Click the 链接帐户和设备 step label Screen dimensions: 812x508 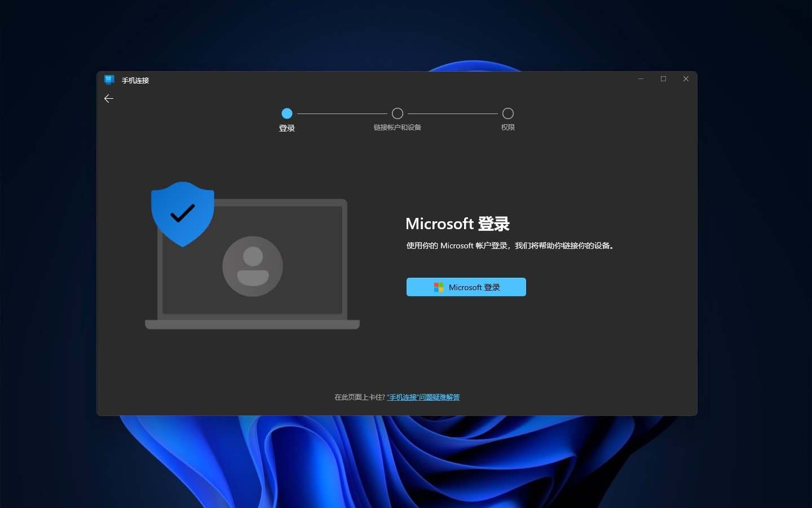[398, 128]
